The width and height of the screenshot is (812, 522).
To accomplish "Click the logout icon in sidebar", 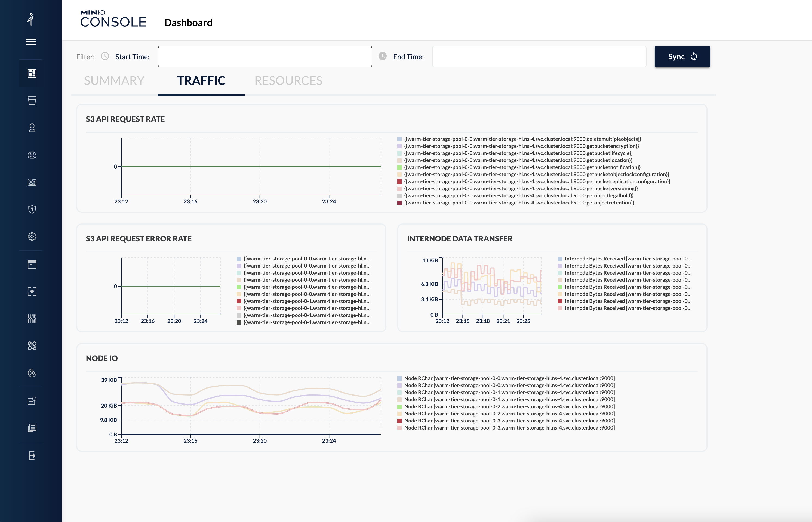I will pyautogui.click(x=32, y=456).
